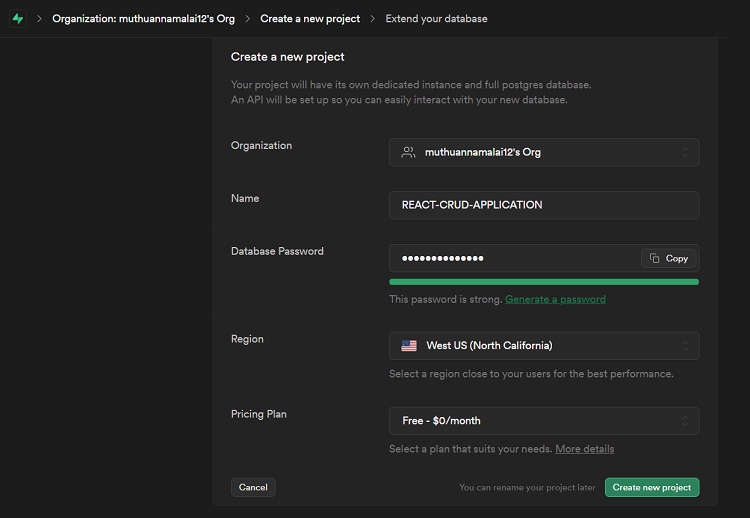Select the Extend your database breadcrumb step
The height and width of the screenshot is (518, 750).
click(436, 19)
